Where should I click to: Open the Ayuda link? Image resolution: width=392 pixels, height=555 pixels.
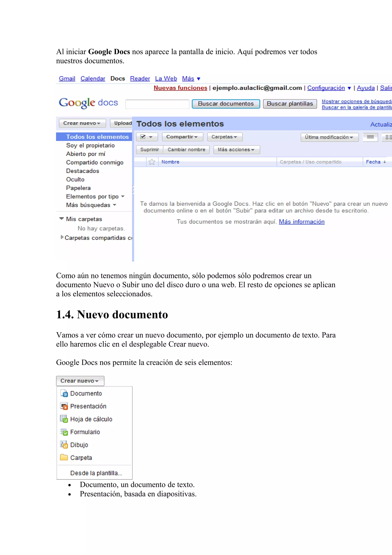366,88
